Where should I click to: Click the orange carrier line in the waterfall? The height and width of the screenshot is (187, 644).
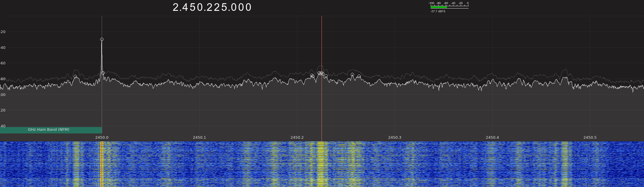click(101, 164)
